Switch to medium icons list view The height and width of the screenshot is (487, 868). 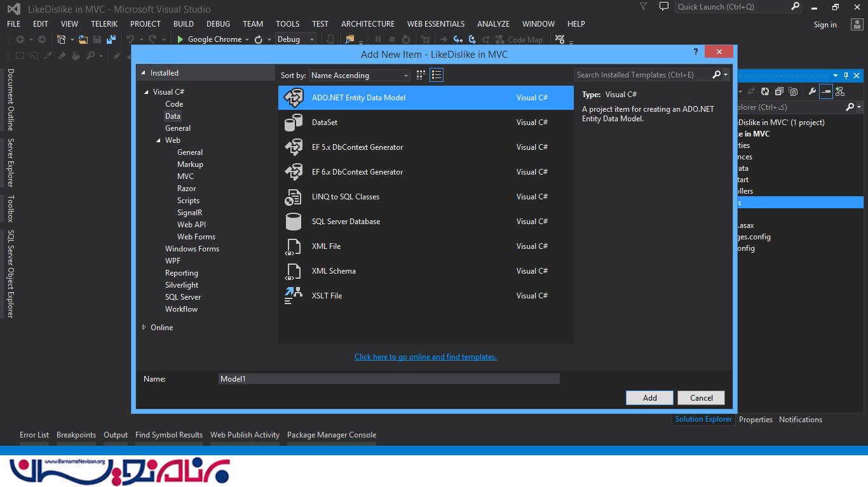[x=436, y=75]
